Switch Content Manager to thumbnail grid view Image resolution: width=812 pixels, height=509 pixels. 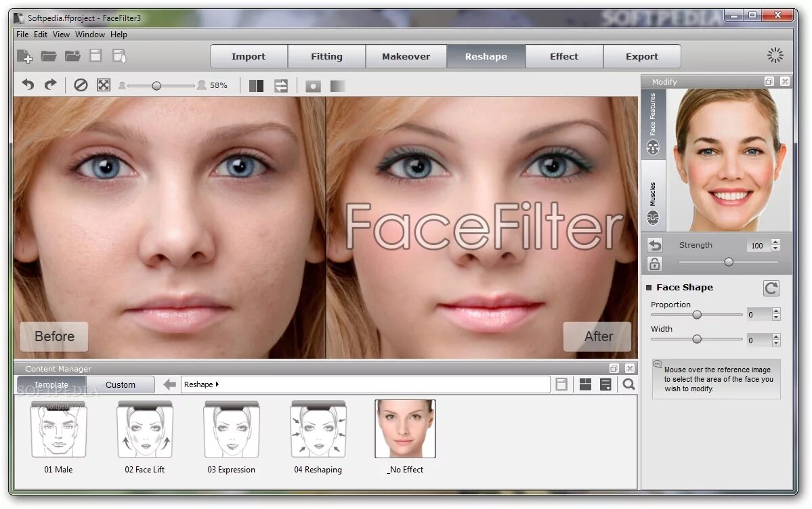coord(586,384)
